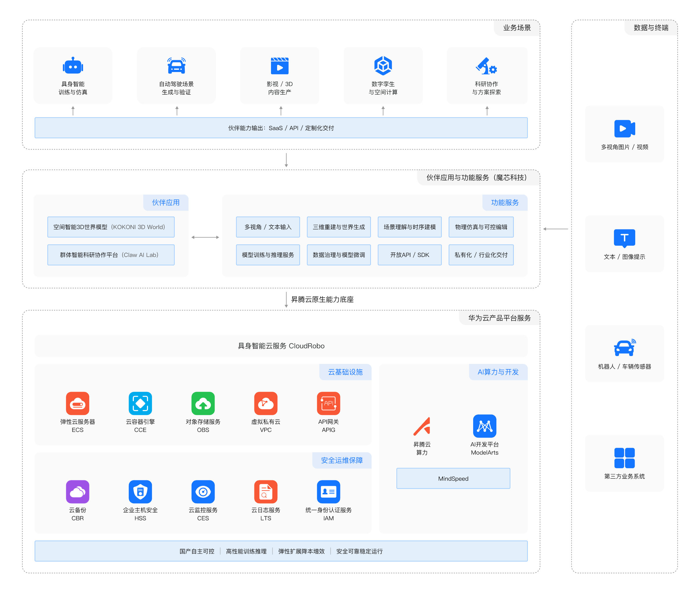The height and width of the screenshot is (593, 700).
Task: Click the 国产自主可控 text
Action: click(x=197, y=551)
